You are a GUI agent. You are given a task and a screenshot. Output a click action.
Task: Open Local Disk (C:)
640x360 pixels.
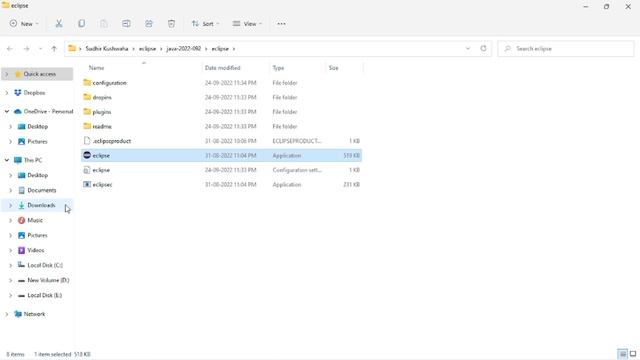(45, 265)
